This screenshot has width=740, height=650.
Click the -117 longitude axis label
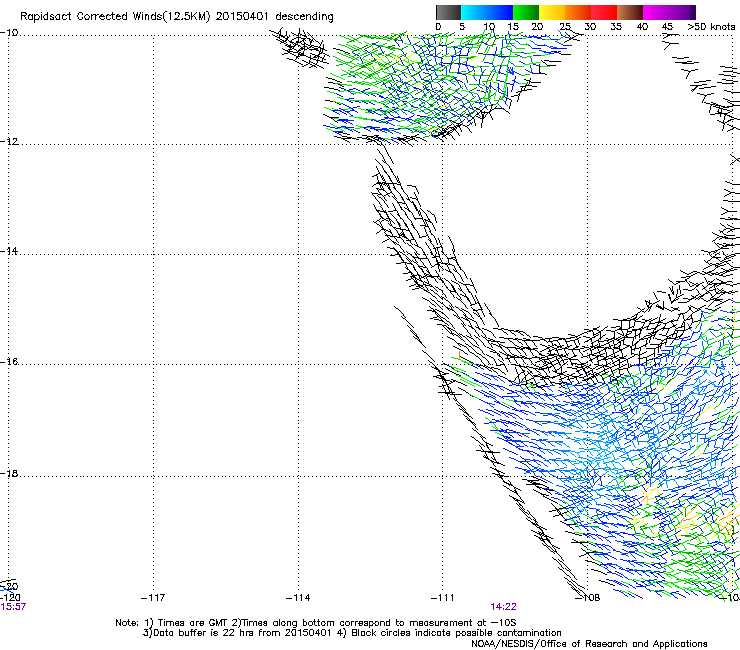click(153, 598)
